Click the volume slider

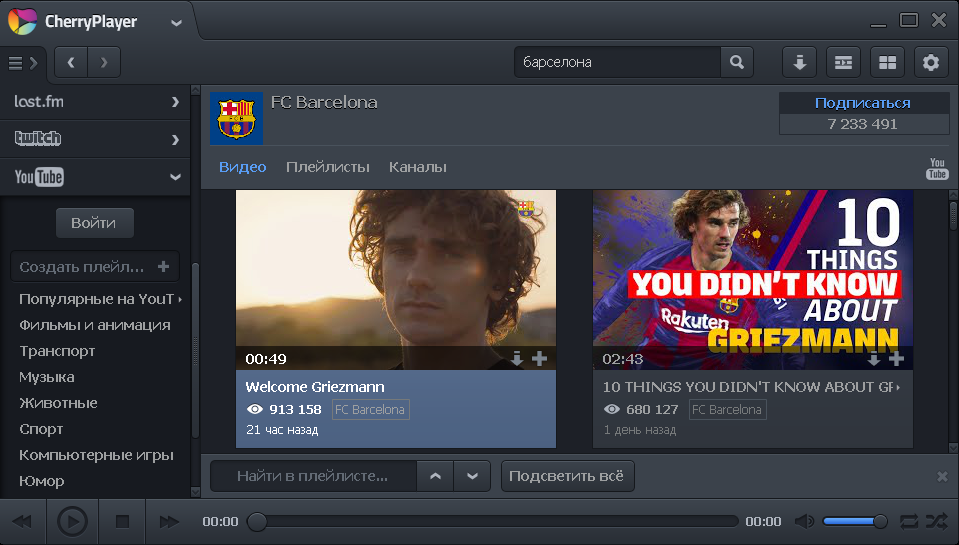[x=855, y=521]
